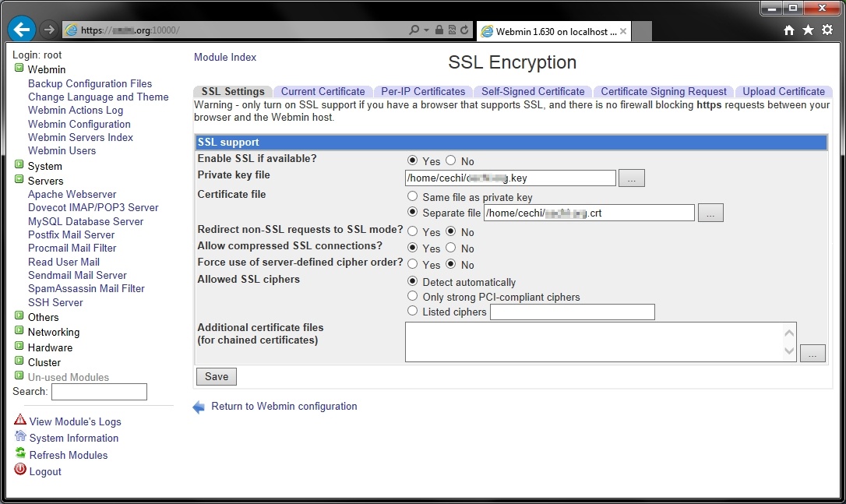This screenshot has height=504, width=846.
Task: Click the red Logout icon
Action: 20,471
